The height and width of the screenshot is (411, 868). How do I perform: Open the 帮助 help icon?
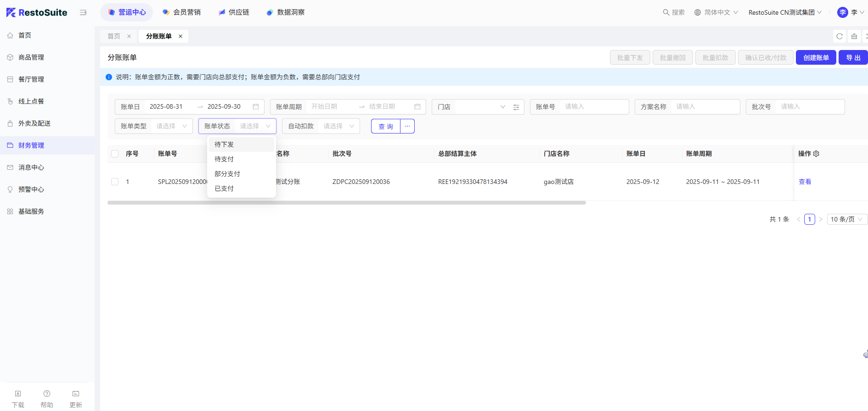(x=47, y=394)
